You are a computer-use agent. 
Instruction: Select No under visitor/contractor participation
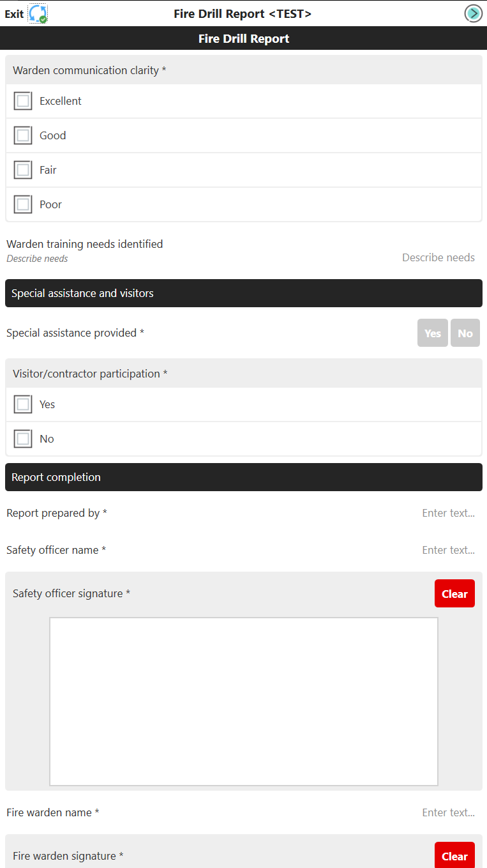tap(23, 439)
